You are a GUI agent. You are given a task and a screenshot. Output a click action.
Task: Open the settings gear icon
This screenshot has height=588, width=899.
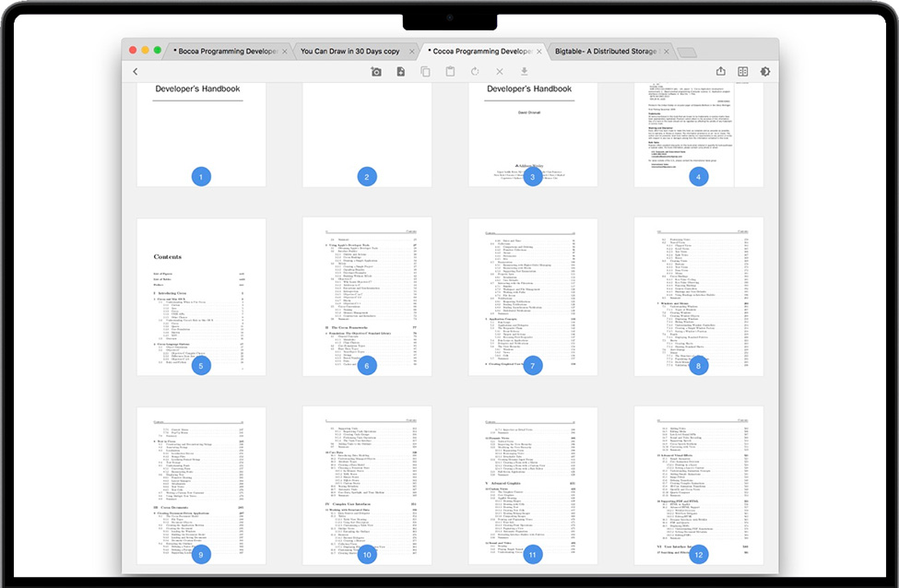764,72
